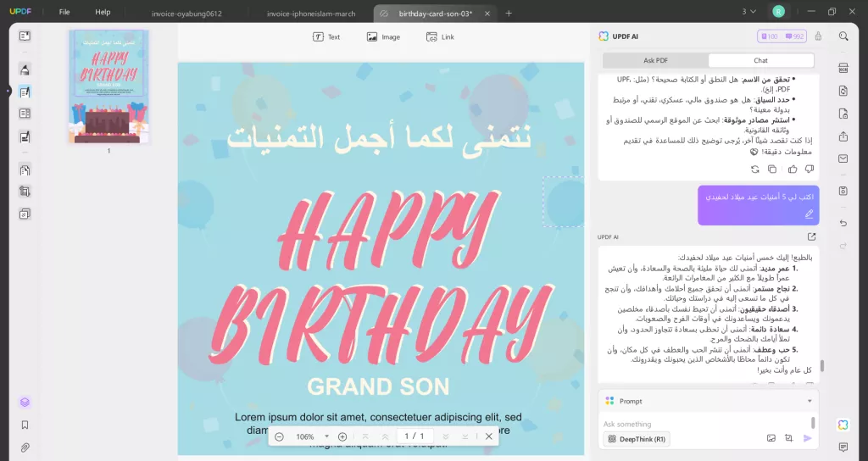Screen dimensions: 868x461
Task: Switch to the Ask PDF tab
Action: pyautogui.click(x=655, y=60)
